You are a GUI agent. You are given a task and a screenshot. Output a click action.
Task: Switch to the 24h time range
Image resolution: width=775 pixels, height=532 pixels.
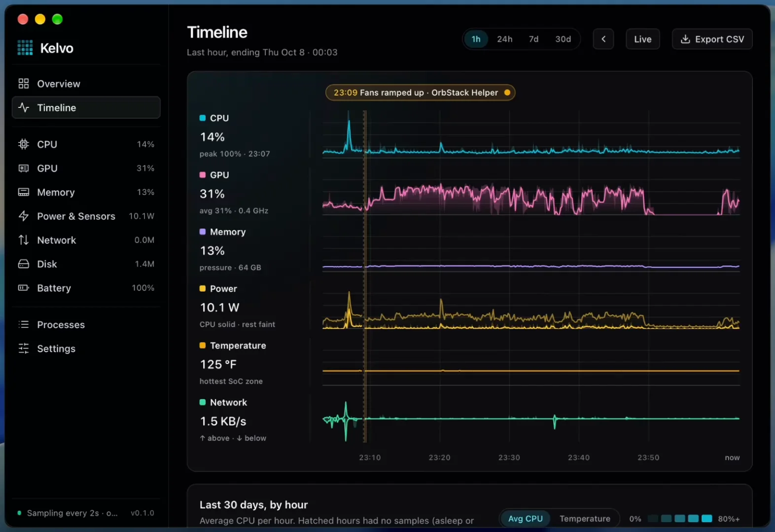click(x=504, y=39)
